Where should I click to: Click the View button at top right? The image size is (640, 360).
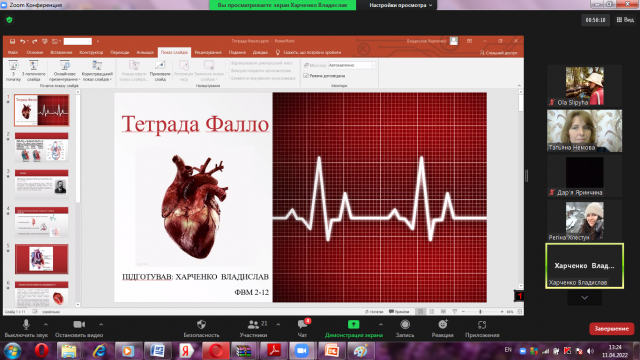(625, 20)
